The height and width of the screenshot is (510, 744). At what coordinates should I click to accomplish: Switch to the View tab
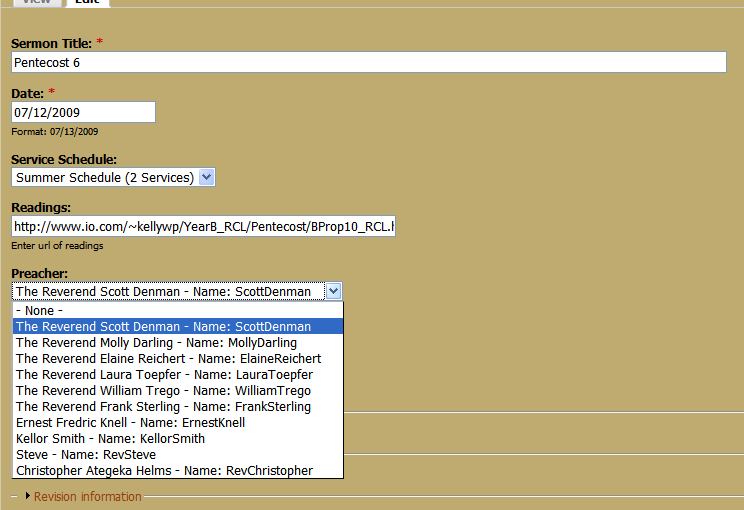click(x=37, y=2)
